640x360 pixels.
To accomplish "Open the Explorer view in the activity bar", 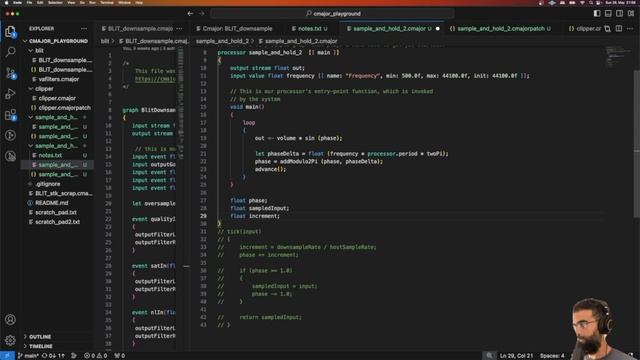I will tap(10, 31).
